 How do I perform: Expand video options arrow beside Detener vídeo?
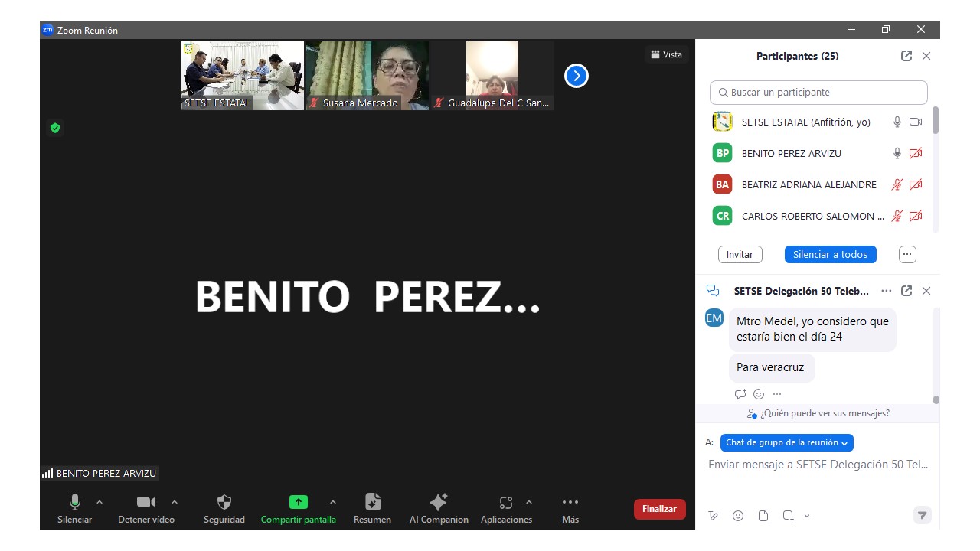[175, 502]
